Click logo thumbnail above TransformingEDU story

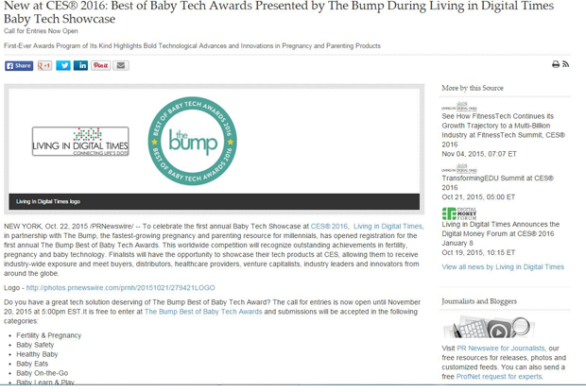tap(459, 168)
